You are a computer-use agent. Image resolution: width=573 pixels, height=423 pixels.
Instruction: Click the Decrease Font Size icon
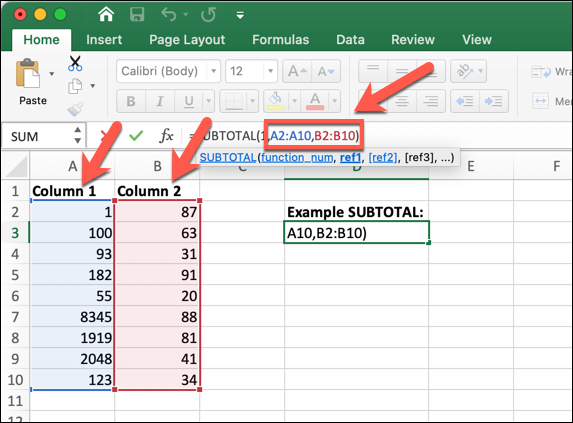click(326, 71)
